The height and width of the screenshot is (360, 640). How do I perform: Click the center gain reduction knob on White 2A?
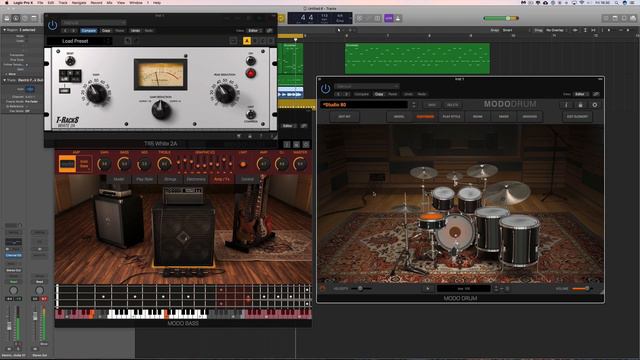click(161, 110)
